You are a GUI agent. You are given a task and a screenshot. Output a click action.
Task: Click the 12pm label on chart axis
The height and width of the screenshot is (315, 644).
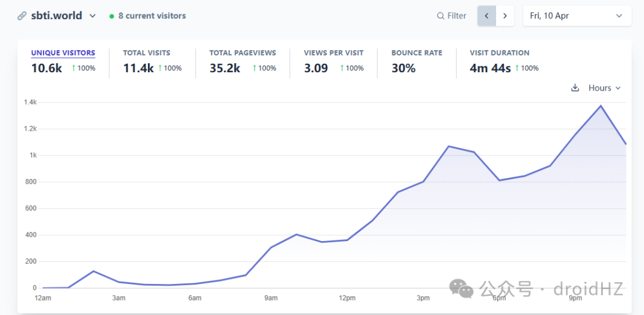pyautogui.click(x=347, y=298)
